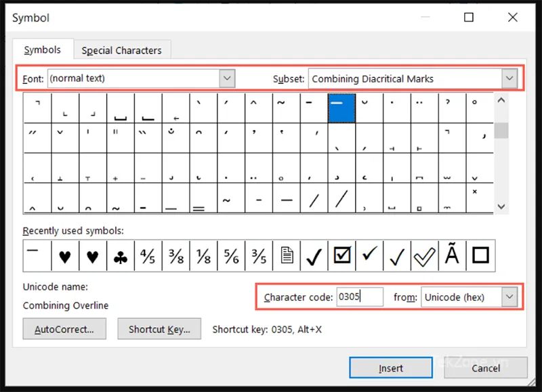Insert the 4/5 fraction from recently used

click(x=148, y=256)
